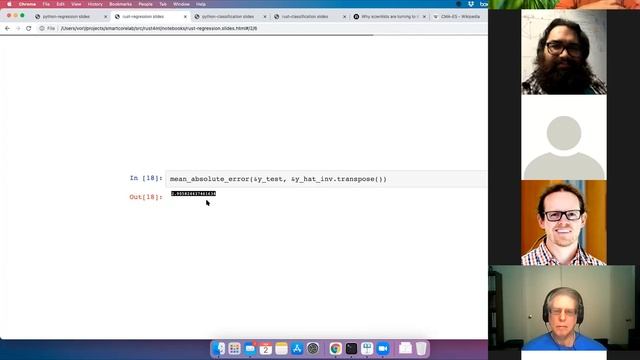Image resolution: width=640 pixels, height=360 pixels.
Task: Switch to the CMA-ES Wikipedia tab
Action: pyautogui.click(x=459, y=17)
